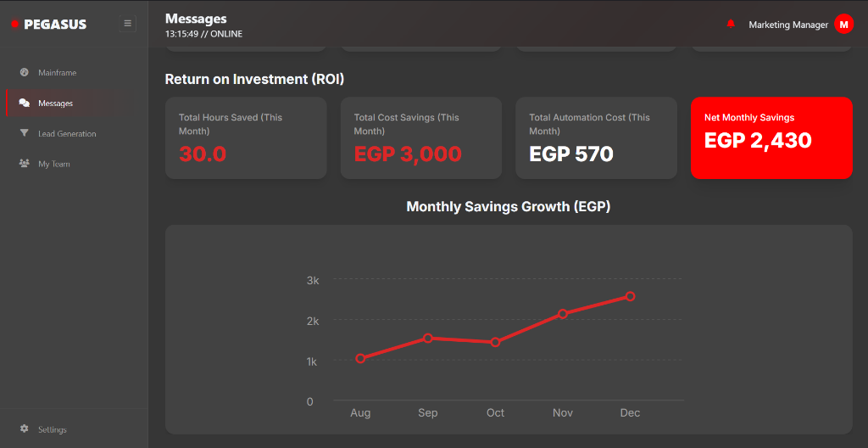Click the Lead Generation funnel icon

pyautogui.click(x=25, y=133)
